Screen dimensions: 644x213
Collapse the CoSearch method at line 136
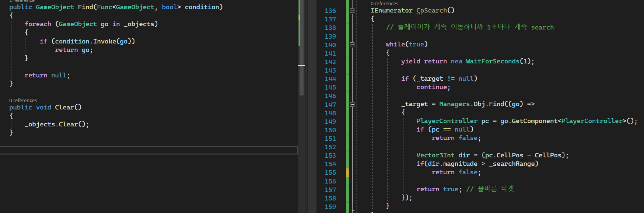[352, 11]
